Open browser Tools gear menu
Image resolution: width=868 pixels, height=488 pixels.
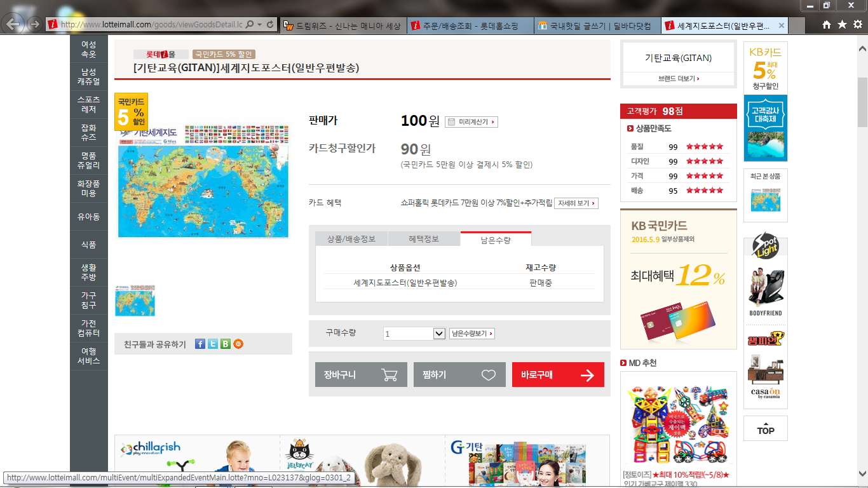(x=857, y=25)
